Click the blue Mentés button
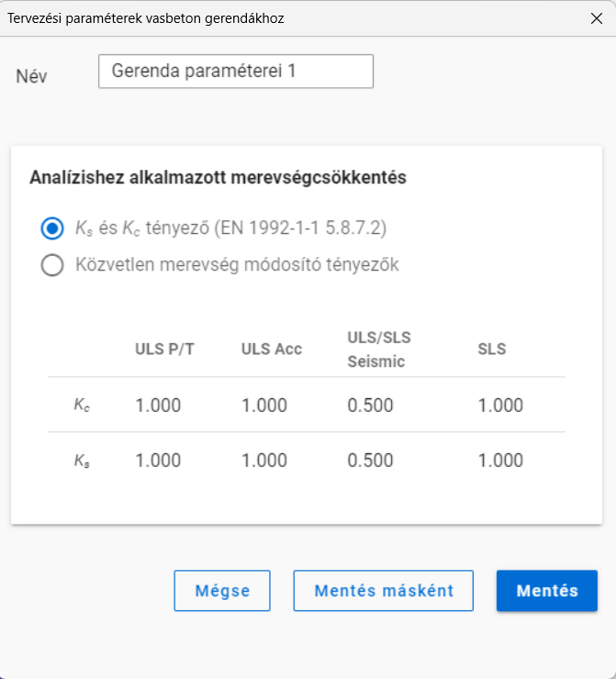 (x=547, y=591)
